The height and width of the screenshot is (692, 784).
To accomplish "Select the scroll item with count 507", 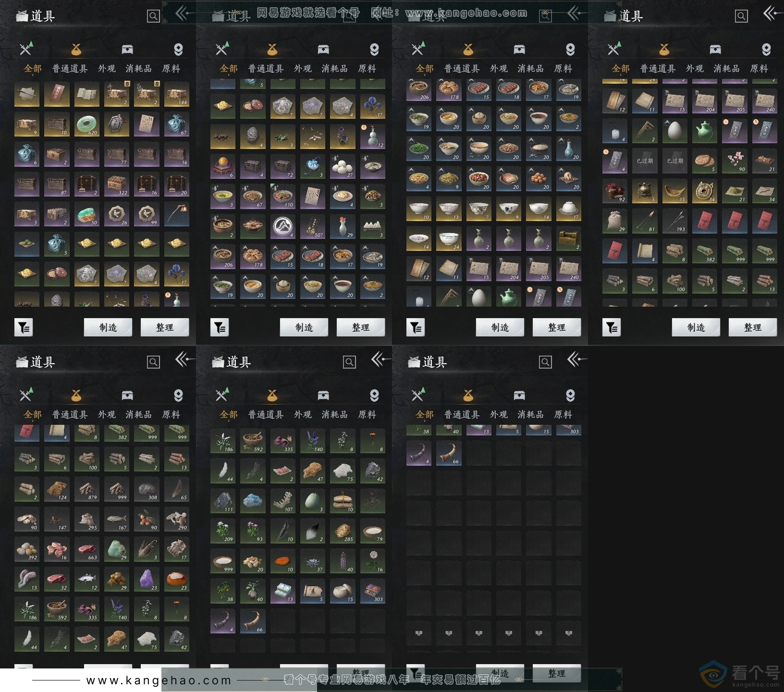I will click(x=313, y=227).
